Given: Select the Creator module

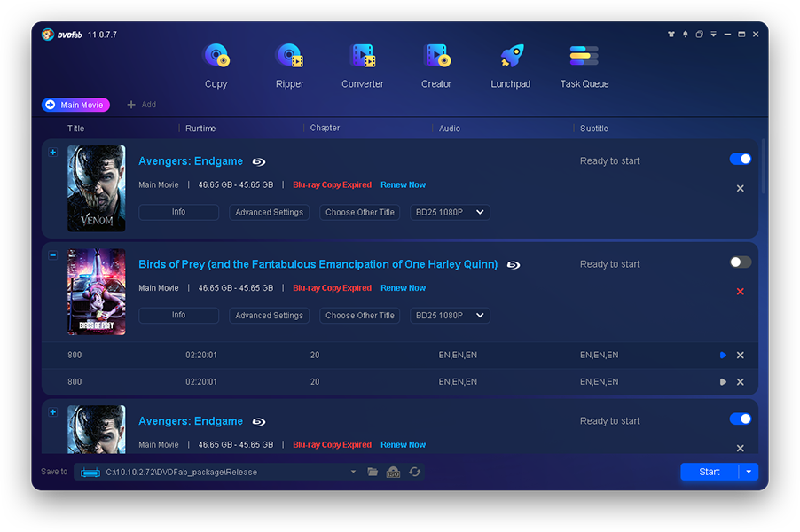Looking at the screenshot, I should point(436,66).
